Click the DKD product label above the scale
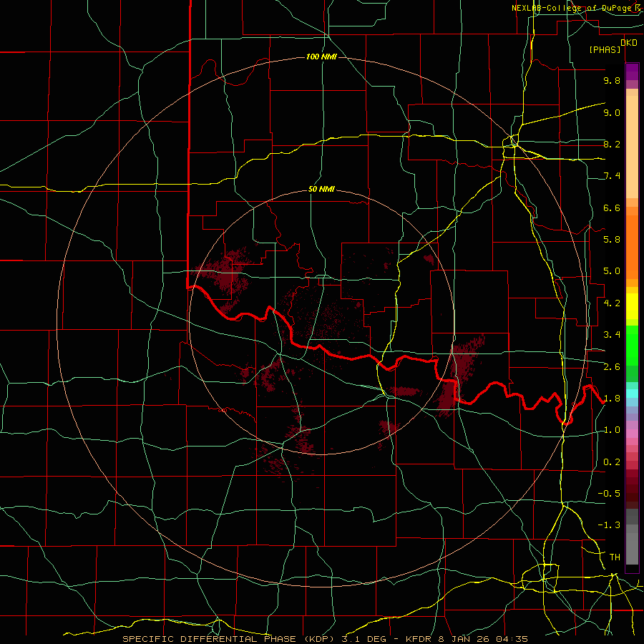Image resolution: width=644 pixels, height=644 pixels. (x=628, y=43)
